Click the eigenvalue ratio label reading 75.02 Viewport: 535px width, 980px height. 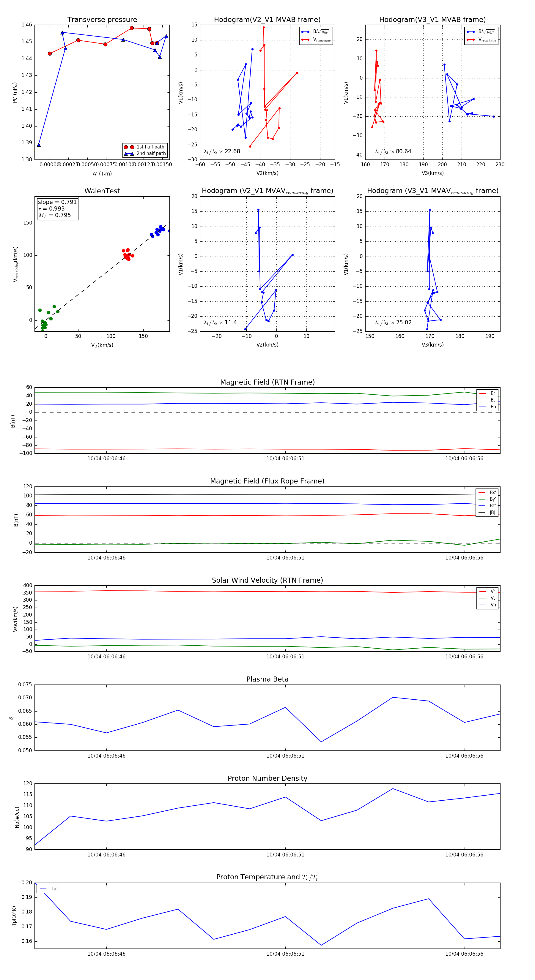coord(393,323)
